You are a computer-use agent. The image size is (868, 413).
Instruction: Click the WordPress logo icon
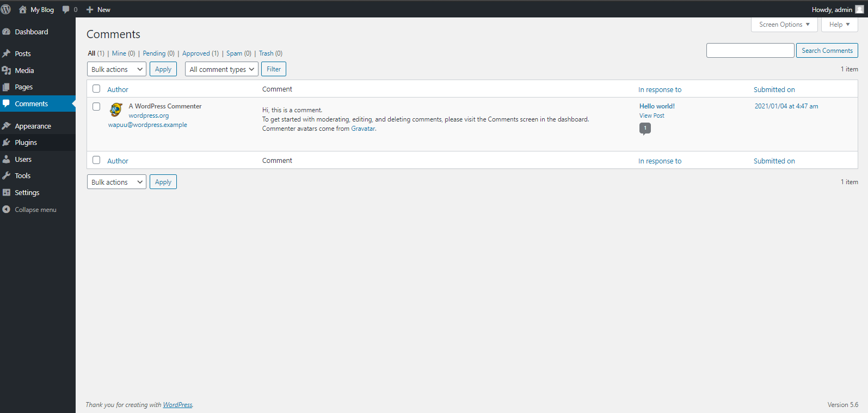click(x=6, y=9)
